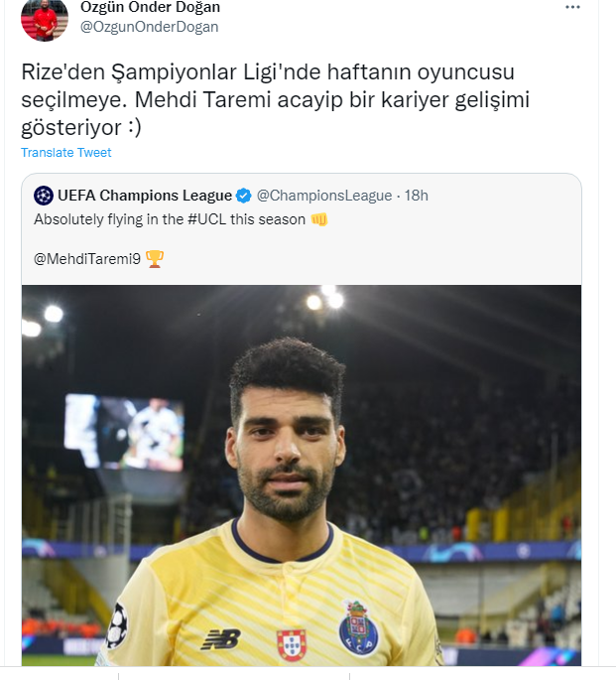Click the Champions League sleeve badge on the jersey
This screenshot has height=680, width=616.
pos(117,625)
